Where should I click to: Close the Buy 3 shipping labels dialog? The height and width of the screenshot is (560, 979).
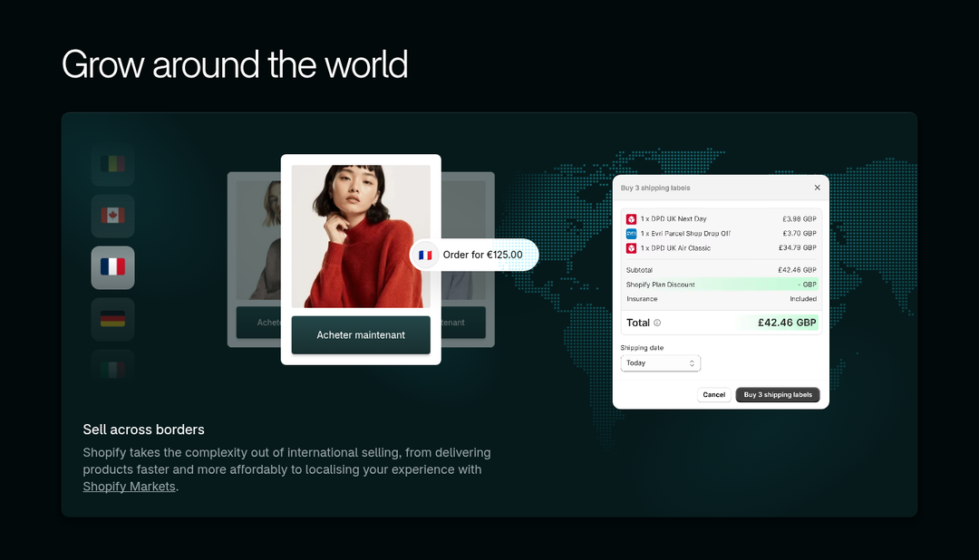click(818, 188)
